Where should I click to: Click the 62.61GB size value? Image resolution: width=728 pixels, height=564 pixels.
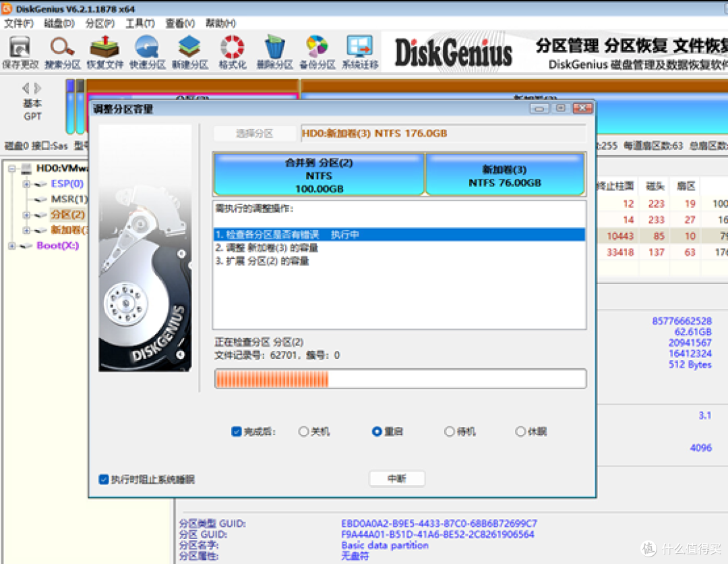693,332
